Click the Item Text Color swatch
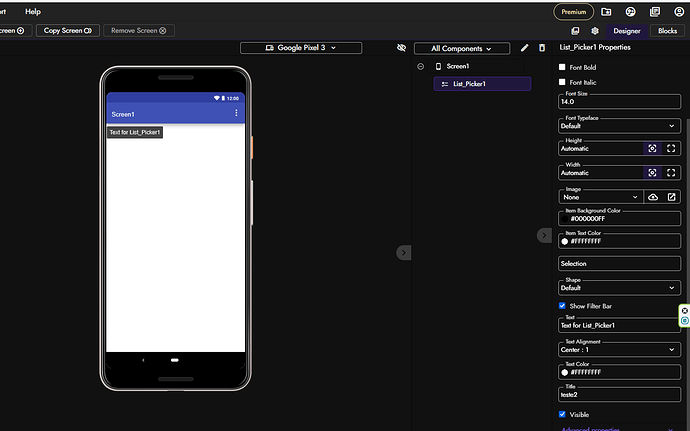This screenshot has width=690, height=431. pos(565,241)
